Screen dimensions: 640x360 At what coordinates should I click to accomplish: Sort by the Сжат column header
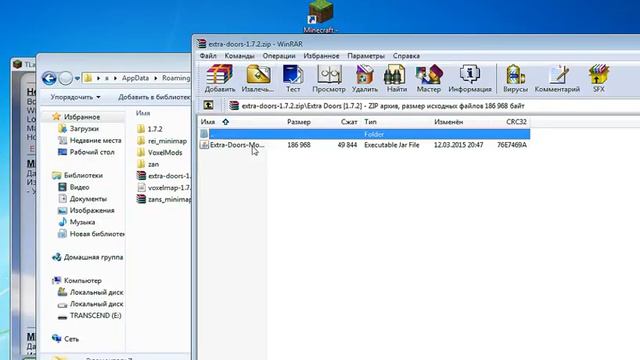(349, 122)
